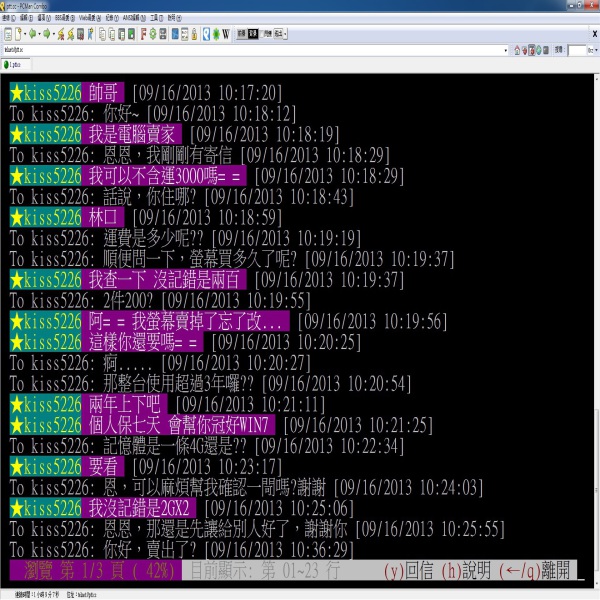Open the BBS瀏覽 menu
This screenshot has height=600, width=600.
pyautogui.click(x=65, y=18)
